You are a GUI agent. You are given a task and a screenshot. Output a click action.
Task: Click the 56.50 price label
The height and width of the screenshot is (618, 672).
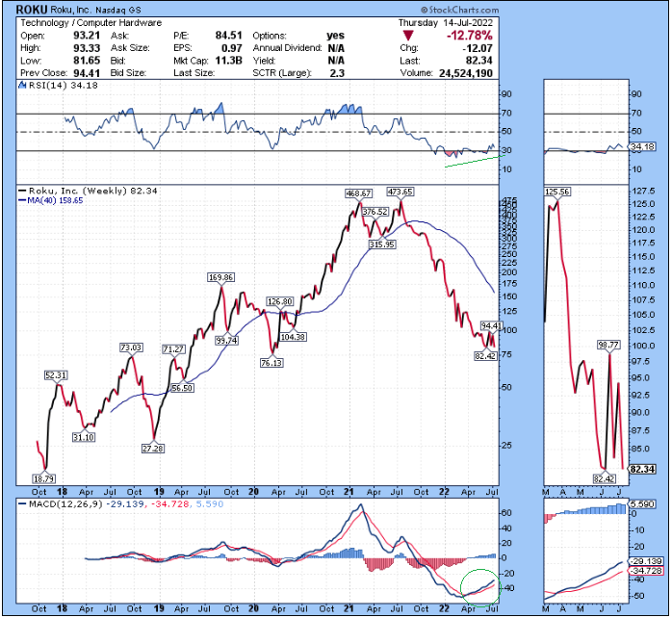[x=182, y=388]
